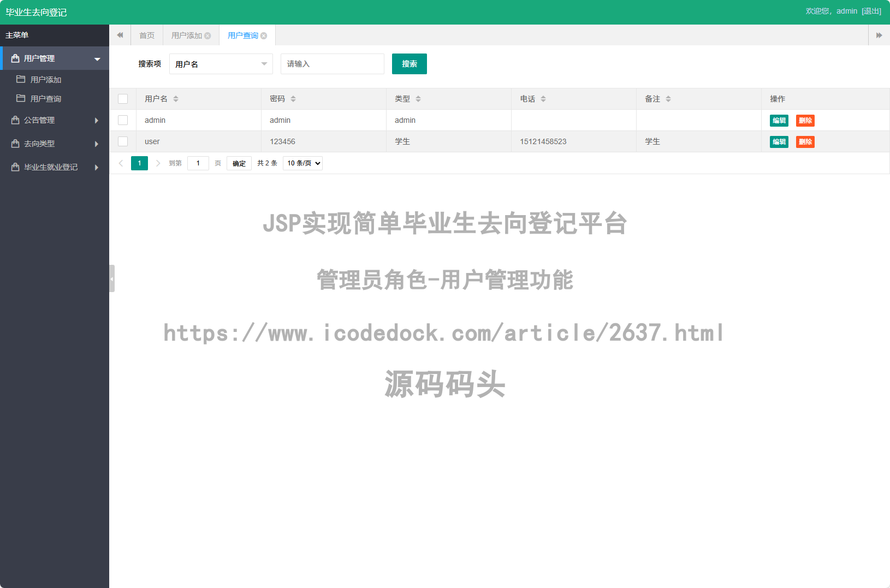
Task: Toggle the select-all checkbox in table header
Action: (123, 98)
